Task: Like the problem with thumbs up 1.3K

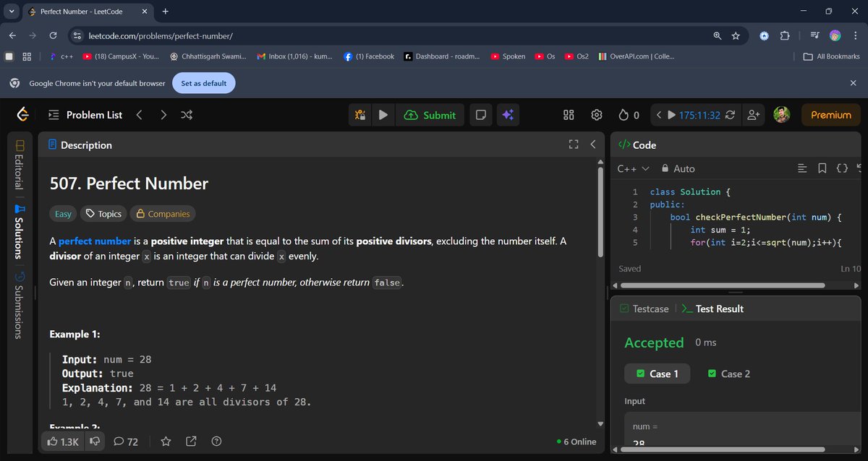Action: click(63, 441)
